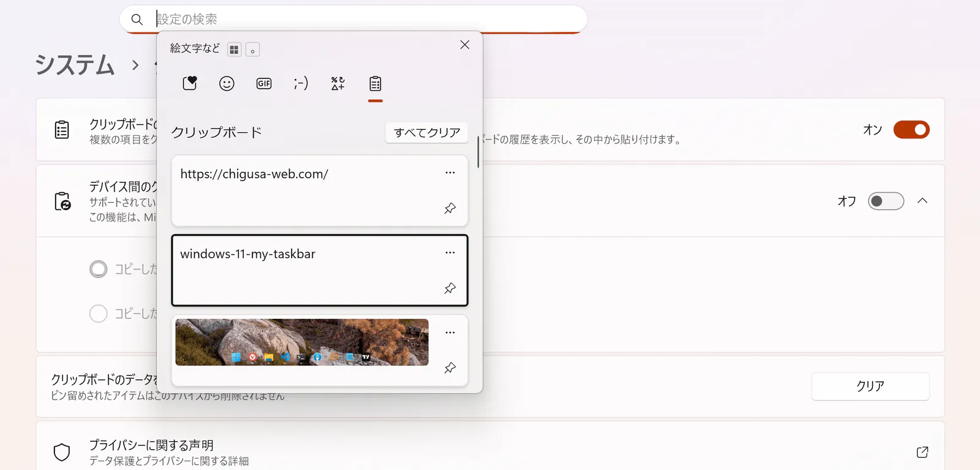Open the GIF tab in emoji panel

pyautogui.click(x=264, y=83)
